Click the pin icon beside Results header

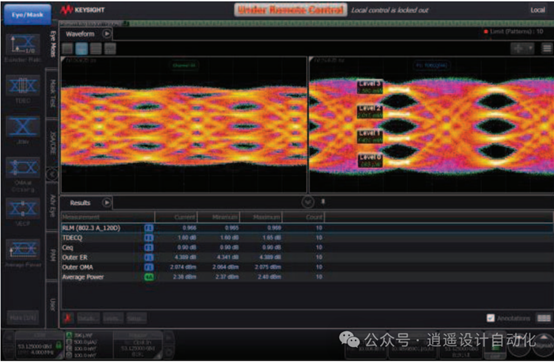tap(323, 202)
